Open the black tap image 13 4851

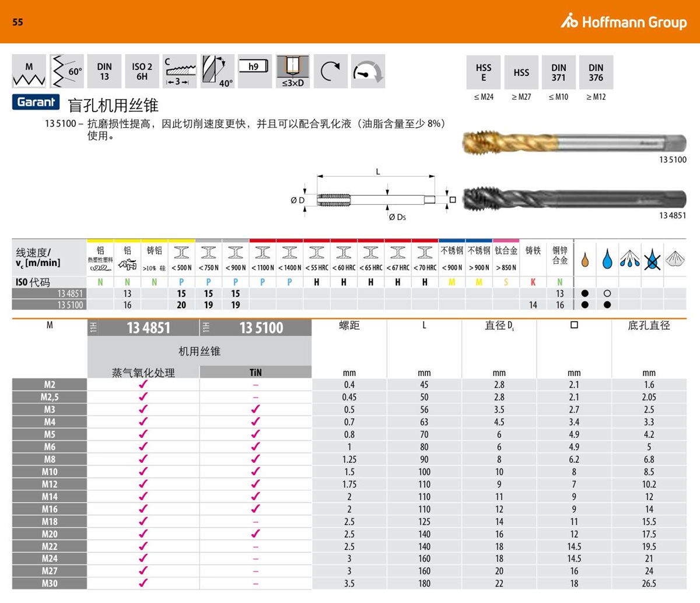(575, 198)
